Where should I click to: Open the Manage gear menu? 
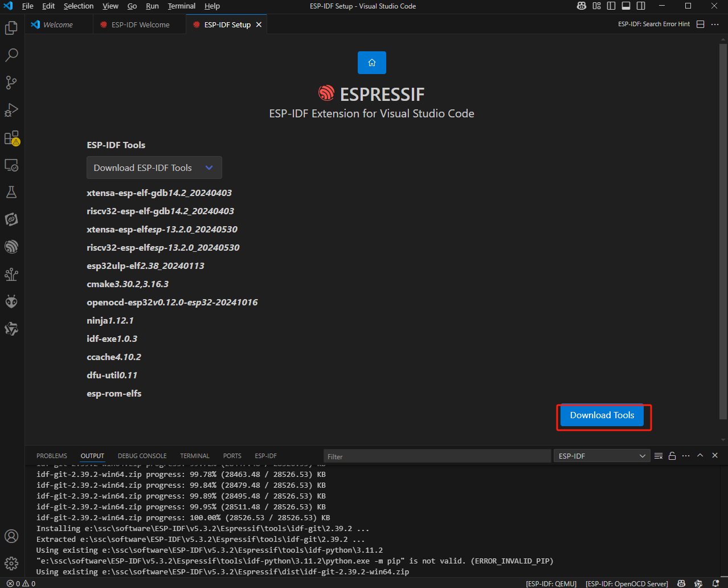coord(11,563)
